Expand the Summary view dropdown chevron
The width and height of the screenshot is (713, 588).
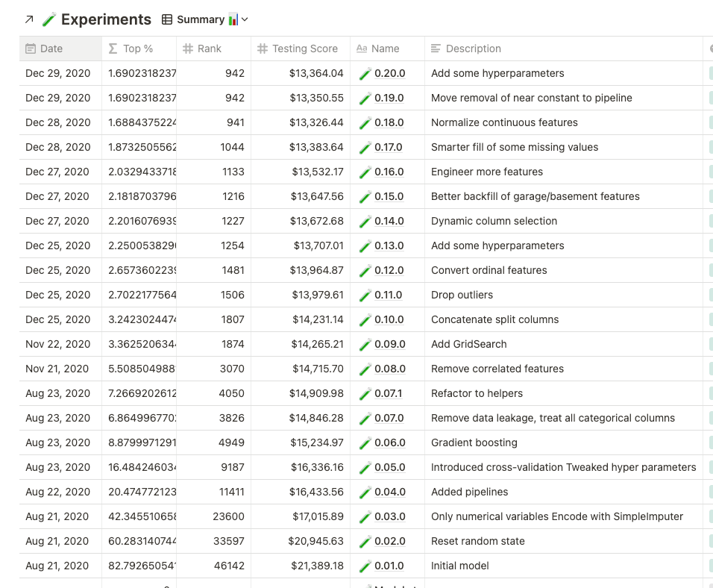coord(245,19)
